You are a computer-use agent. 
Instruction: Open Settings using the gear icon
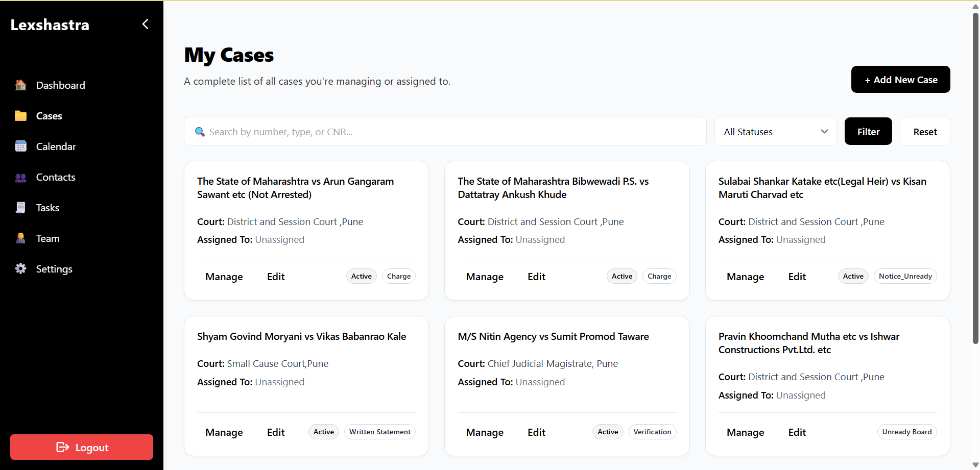tap(20, 268)
